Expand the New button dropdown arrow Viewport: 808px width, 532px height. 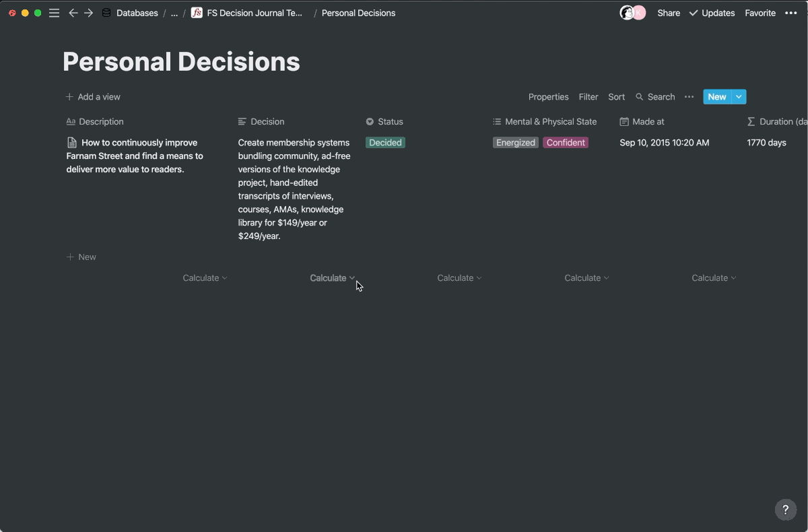tap(739, 97)
